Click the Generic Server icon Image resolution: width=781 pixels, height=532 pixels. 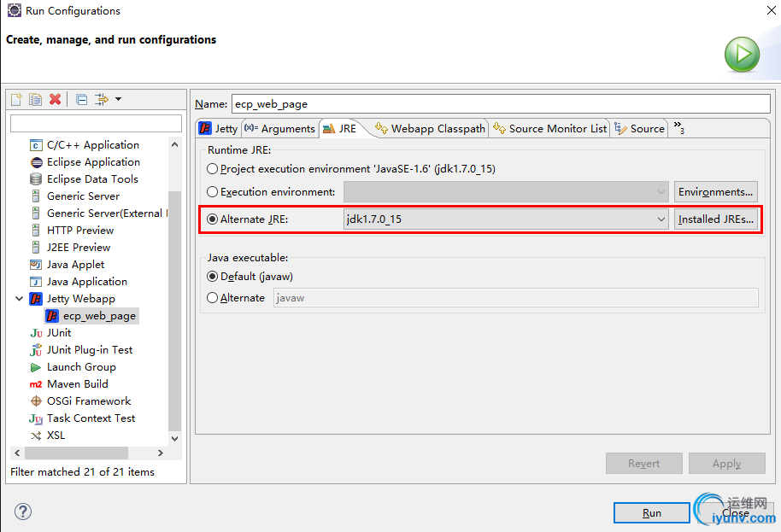[x=36, y=196]
